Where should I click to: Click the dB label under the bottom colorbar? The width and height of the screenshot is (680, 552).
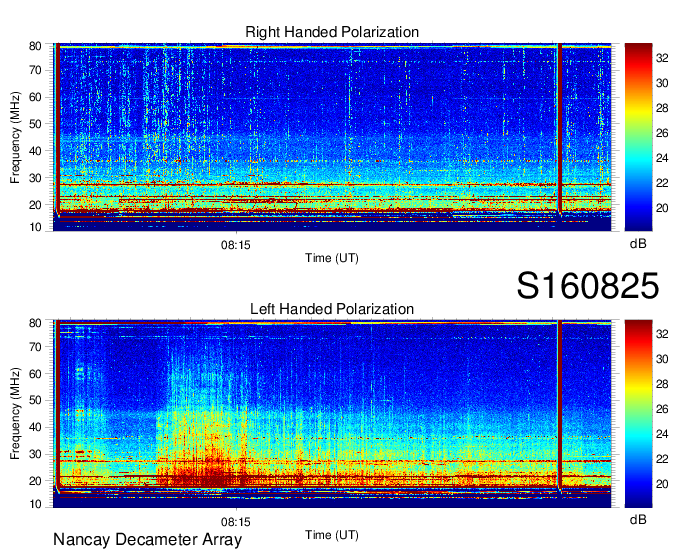click(638, 519)
